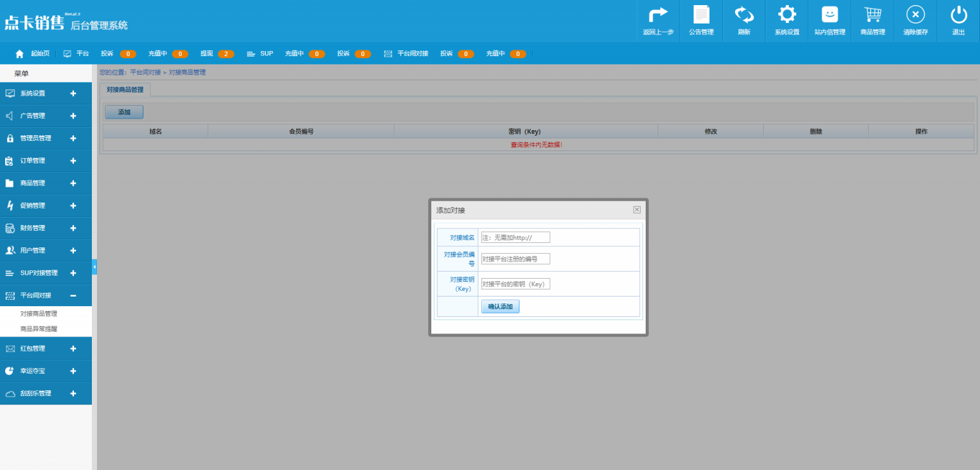Click the 点卡销售 logo
Viewport: 980px width, 470px height.
pyautogui.click(x=34, y=24)
